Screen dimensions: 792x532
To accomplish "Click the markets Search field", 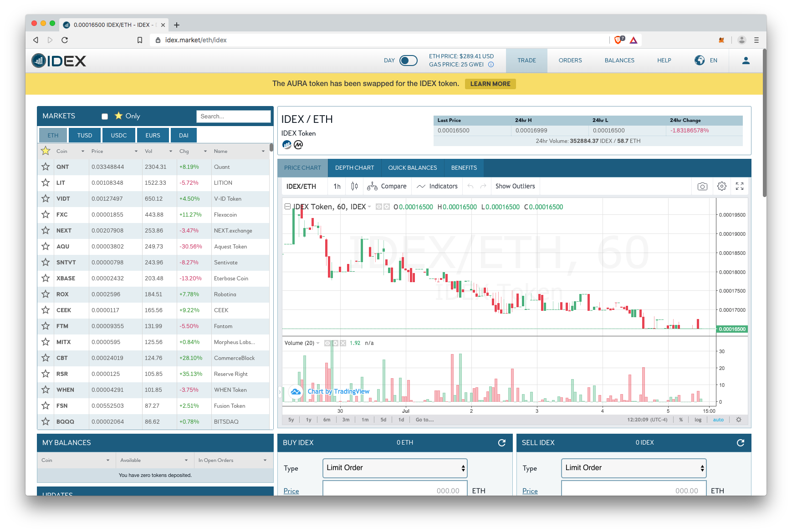I will (234, 117).
